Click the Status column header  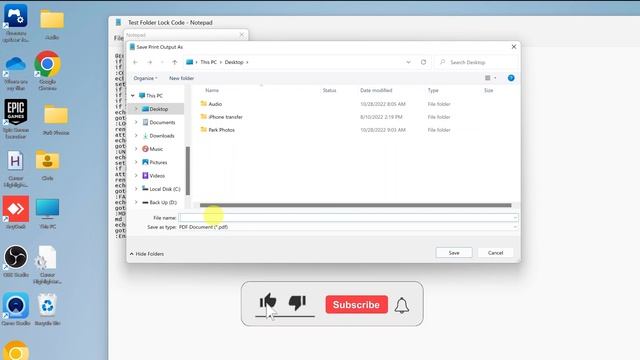coord(329,90)
